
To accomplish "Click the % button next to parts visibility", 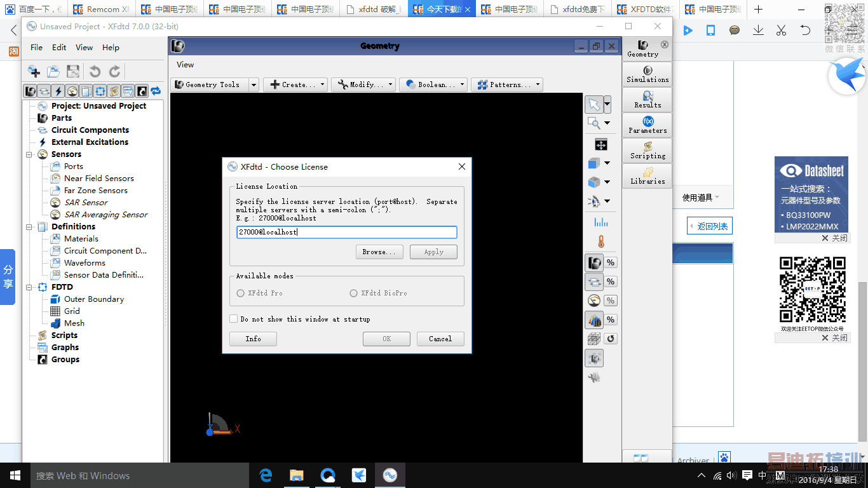I will pos(611,262).
